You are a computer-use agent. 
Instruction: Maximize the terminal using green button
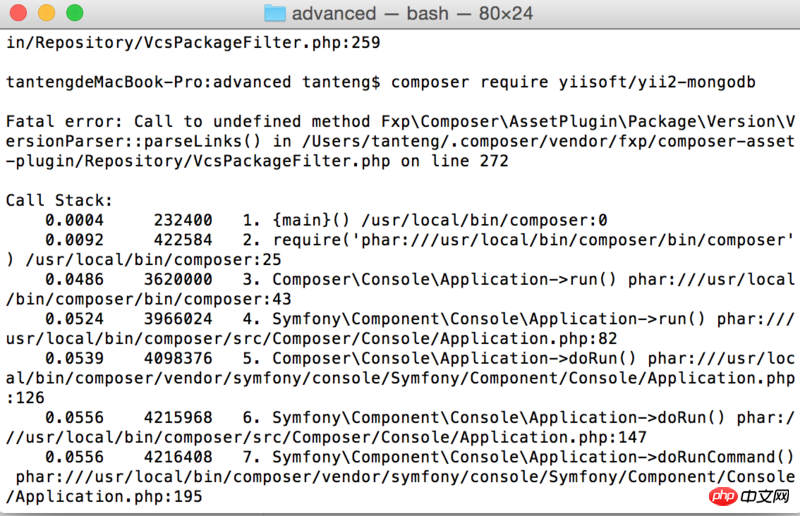tap(75, 13)
